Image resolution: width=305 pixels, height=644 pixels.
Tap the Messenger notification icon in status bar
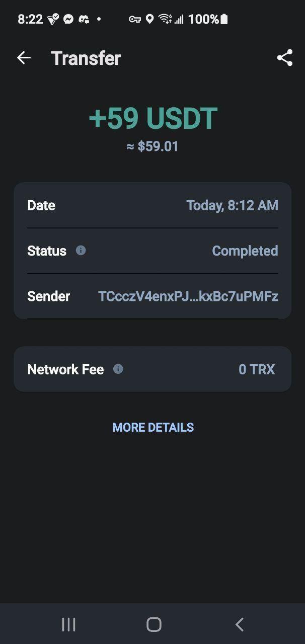pos(68,19)
